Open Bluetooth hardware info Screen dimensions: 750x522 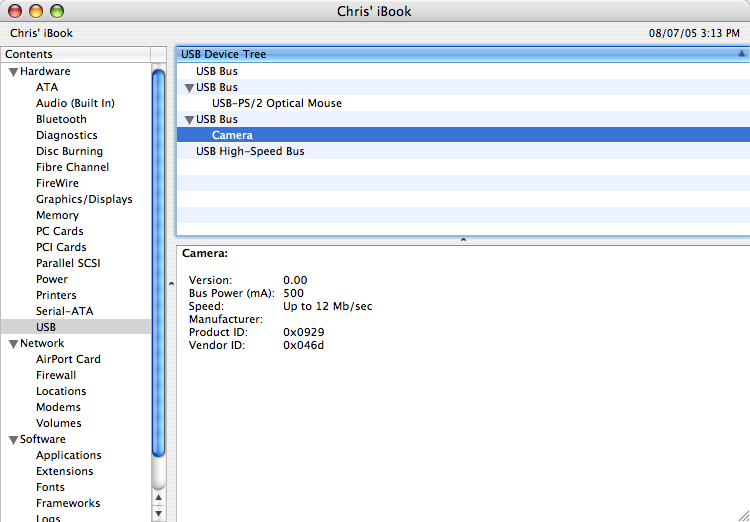(x=61, y=119)
